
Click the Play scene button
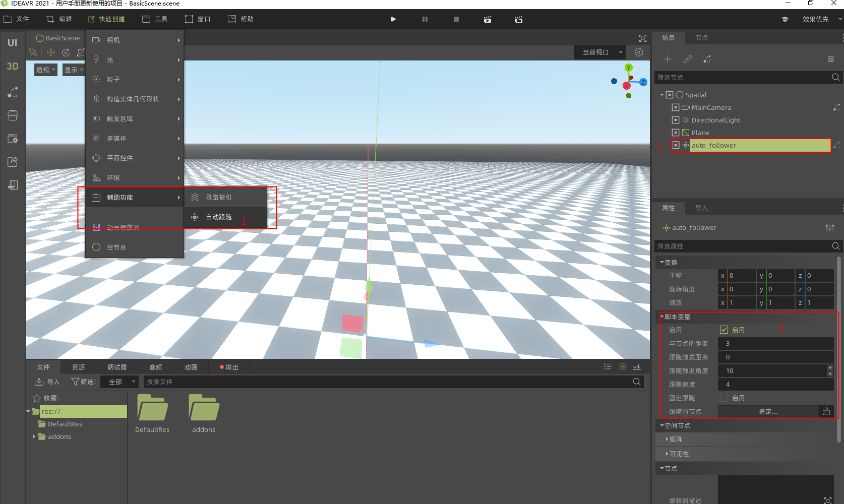pyautogui.click(x=393, y=19)
